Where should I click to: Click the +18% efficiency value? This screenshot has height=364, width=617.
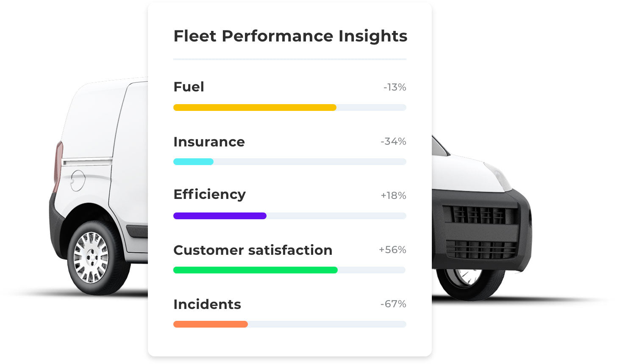pyautogui.click(x=393, y=196)
